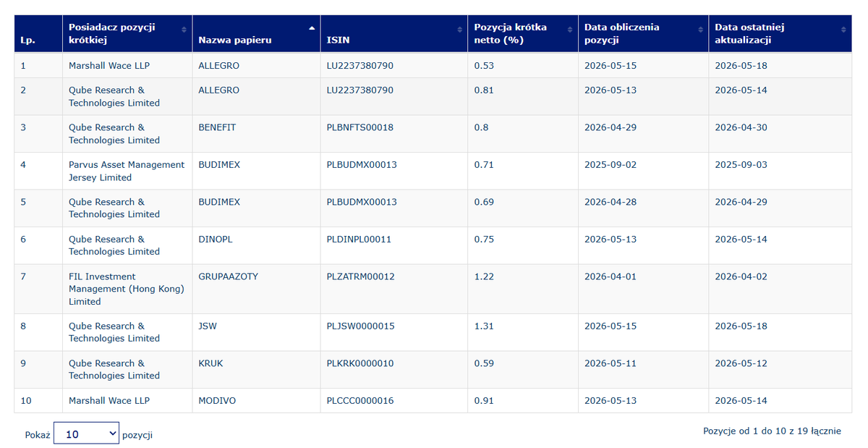The width and height of the screenshot is (868, 448).
Task: Click Marshall Wace LLP in MODIVO row
Action: point(109,400)
